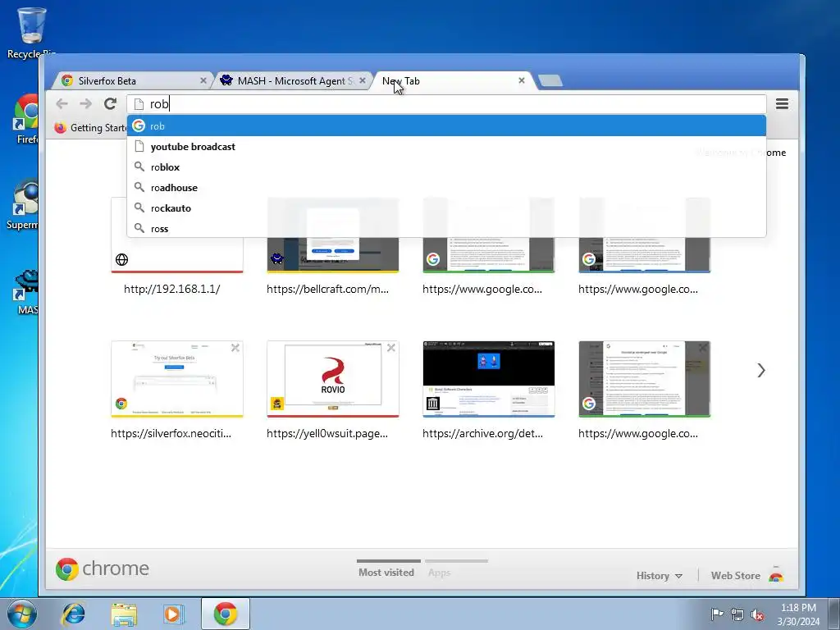Click the https://yell0wsuit.page... link label
The width and height of the screenshot is (840, 630).
327,433
